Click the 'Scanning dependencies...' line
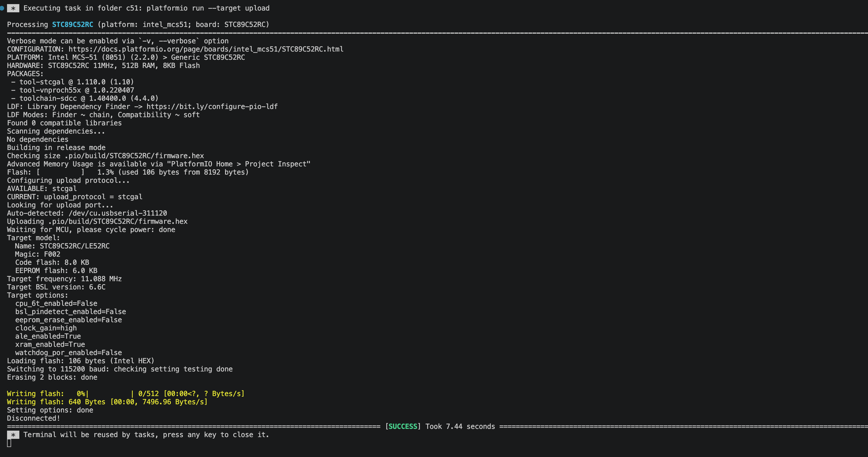Viewport: 868px width, 457px height. click(x=56, y=131)
